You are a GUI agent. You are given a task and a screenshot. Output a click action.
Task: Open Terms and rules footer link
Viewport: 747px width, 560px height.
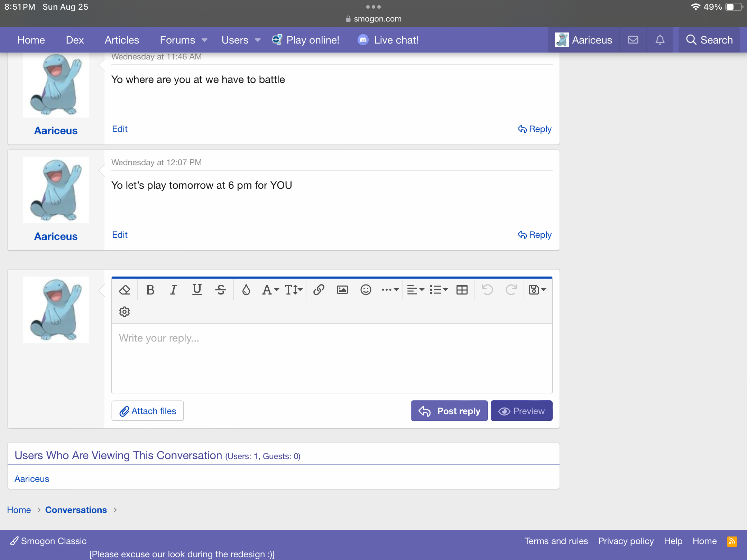point(556,541)
